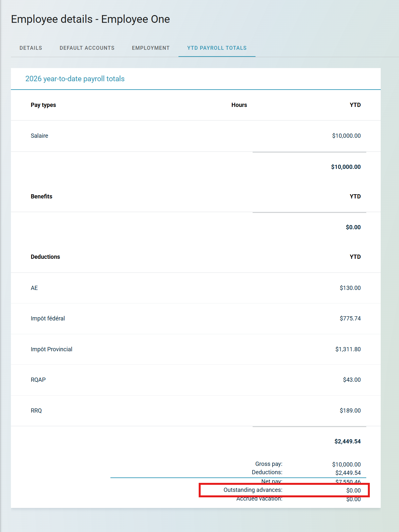The height and width of the screenshot is (532, 399).
Task: Click the Deductions section header
Action: pyautogui.click(x=45, y=257)
